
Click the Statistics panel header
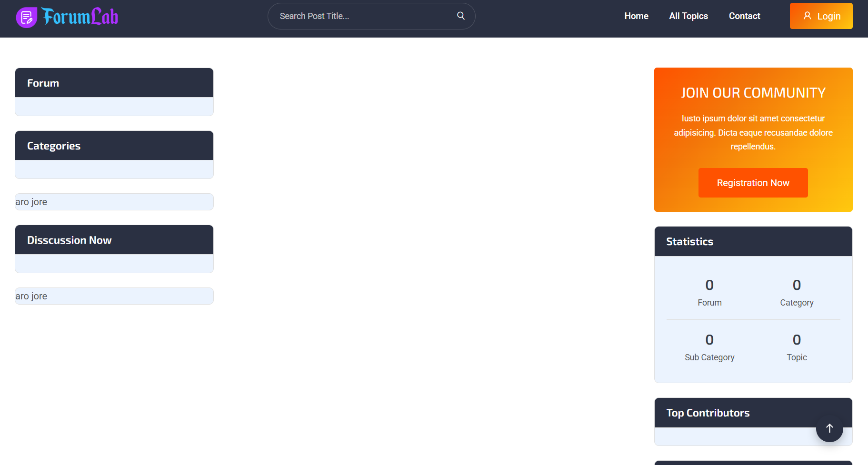pyautogui.click(x=753, y=242)
